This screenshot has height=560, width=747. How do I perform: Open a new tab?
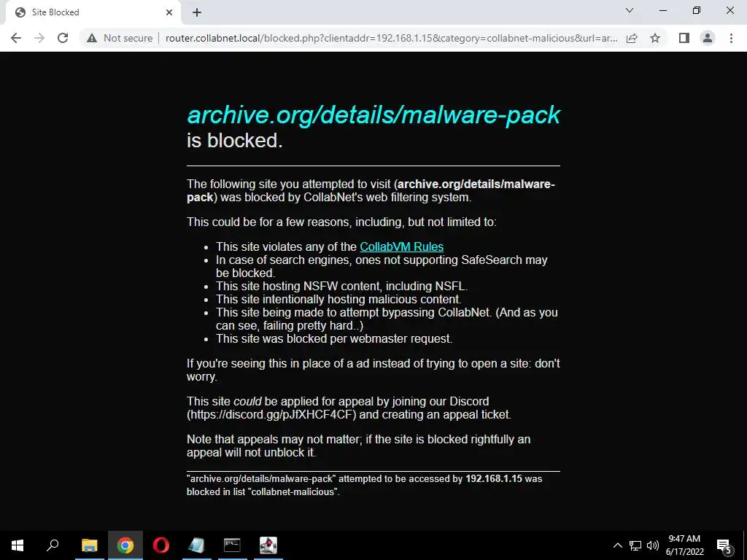point(197,12)
